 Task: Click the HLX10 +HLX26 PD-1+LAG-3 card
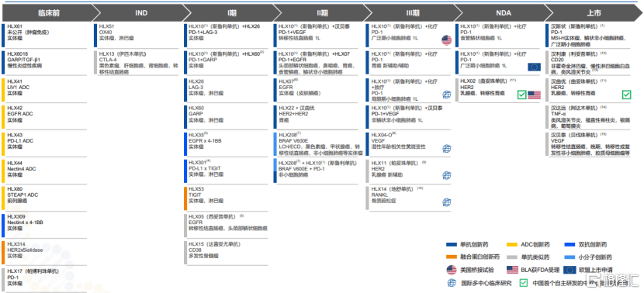(226, 35)
